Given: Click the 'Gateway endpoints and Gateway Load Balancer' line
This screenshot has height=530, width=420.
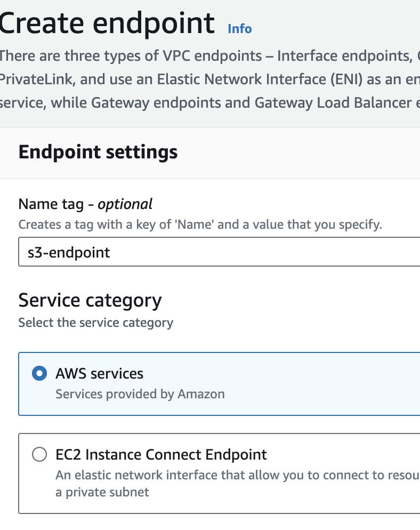Looking at the screenshot, I should click(x=251, y=103).
